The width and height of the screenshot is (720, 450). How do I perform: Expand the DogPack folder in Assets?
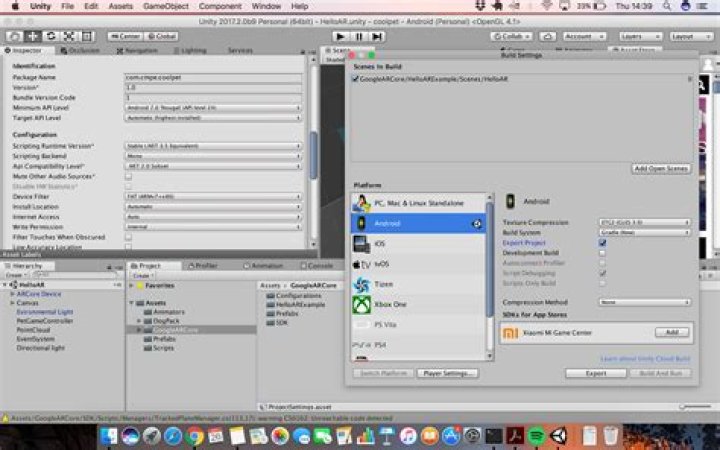coord(139,320)
